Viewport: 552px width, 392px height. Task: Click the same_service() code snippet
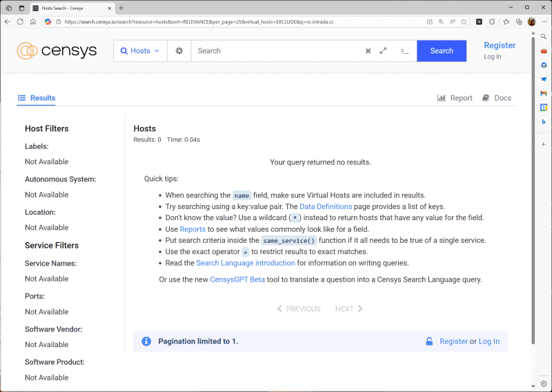coord(288,241)
